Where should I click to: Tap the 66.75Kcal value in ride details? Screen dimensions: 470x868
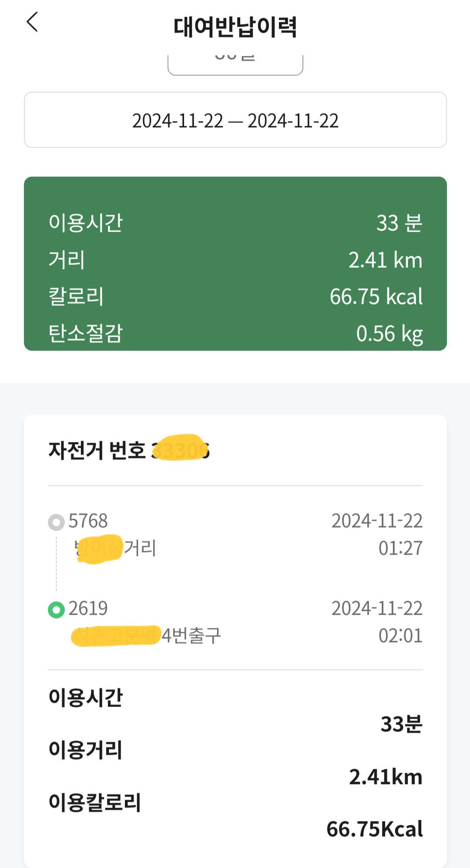pos(374,829)
